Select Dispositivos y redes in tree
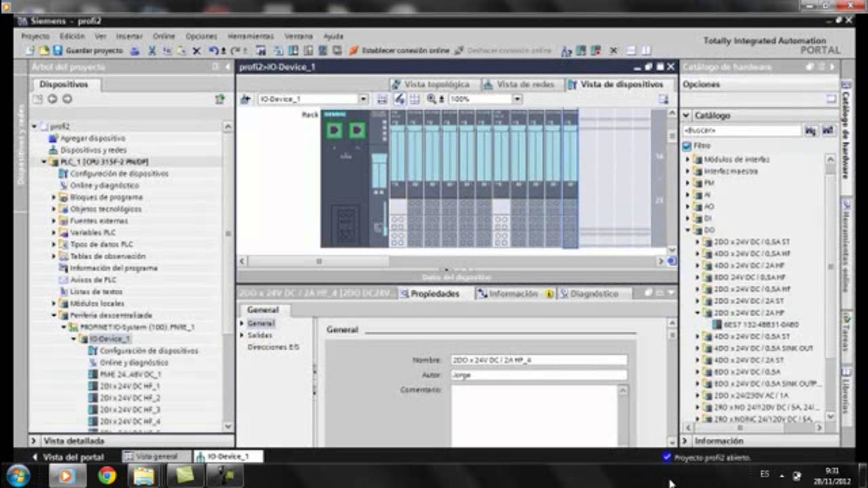 coord(93,150)
